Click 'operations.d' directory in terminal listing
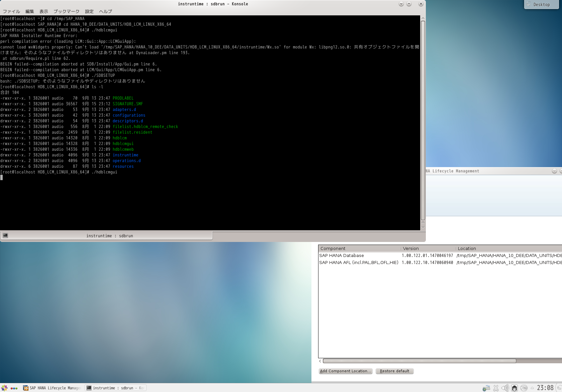562x392 pixels. tap(127, 161)
